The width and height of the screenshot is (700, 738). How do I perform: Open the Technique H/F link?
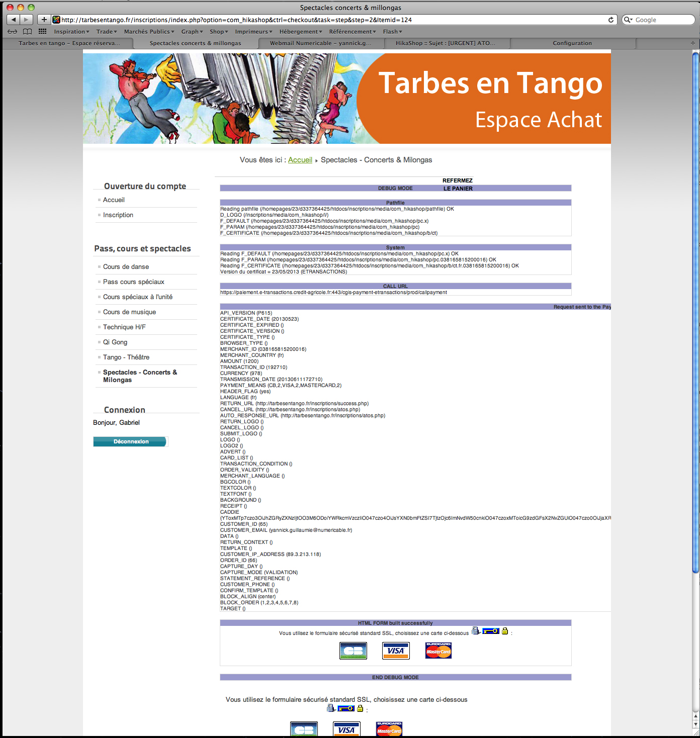[124, 327]
